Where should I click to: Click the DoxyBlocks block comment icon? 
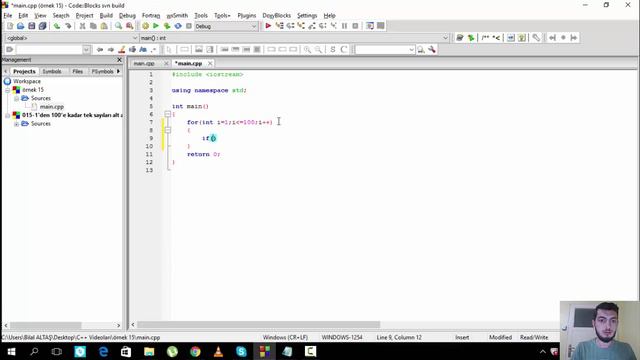pos(485,38)
